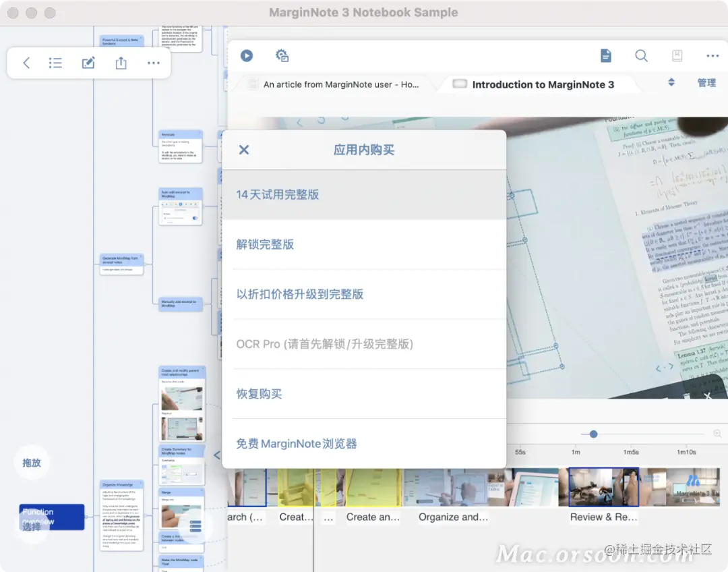Choose 恢复购买 restore purchase
This screenshot has width=728, height=572.
(x=364, y=393)
